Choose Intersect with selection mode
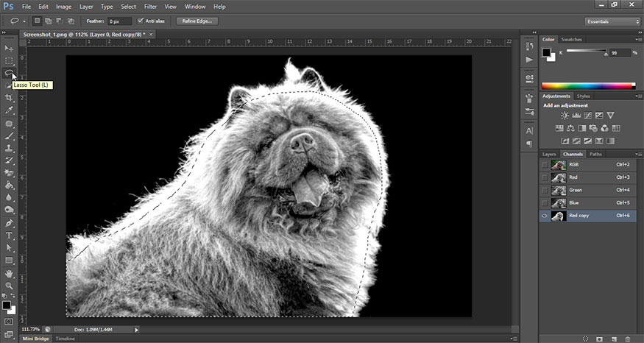 pos(71,21)
